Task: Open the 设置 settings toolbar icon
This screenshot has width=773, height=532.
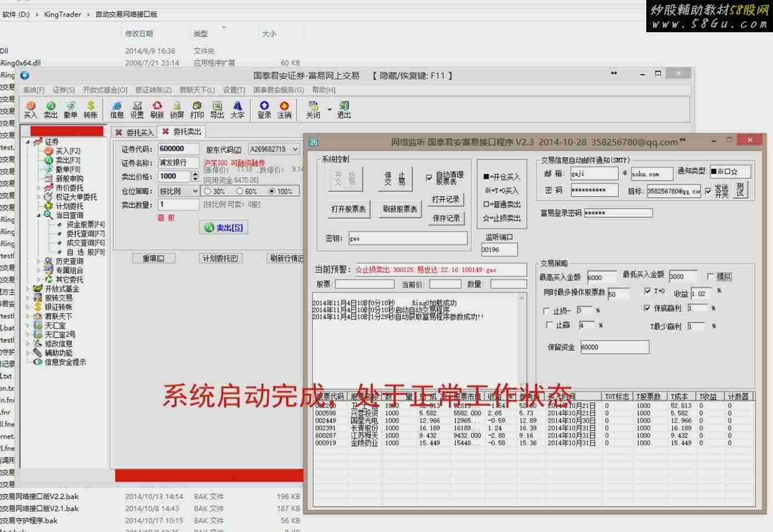Action: 137,109
